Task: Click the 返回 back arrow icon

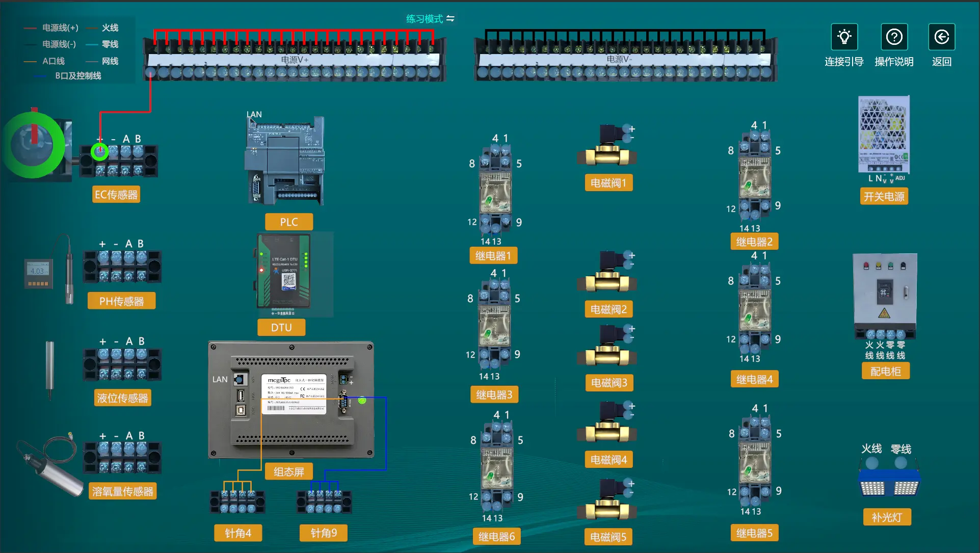Action: pyautogui.click(x=941, y=37)
